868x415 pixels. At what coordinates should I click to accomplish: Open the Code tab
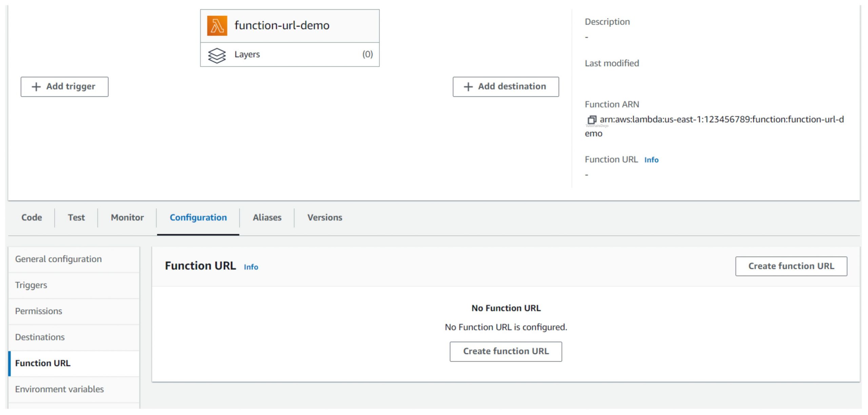[32, 217]
